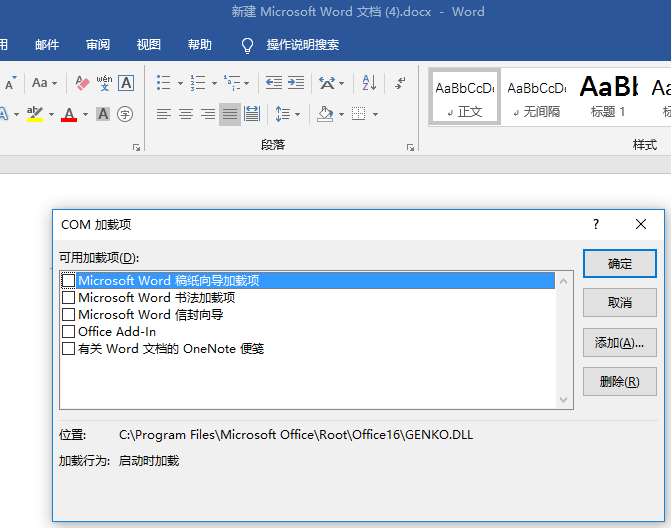Viewport: 671px width, 528px height.
Task: Open shading color dropdown arrow
Action: click(341, 115)
